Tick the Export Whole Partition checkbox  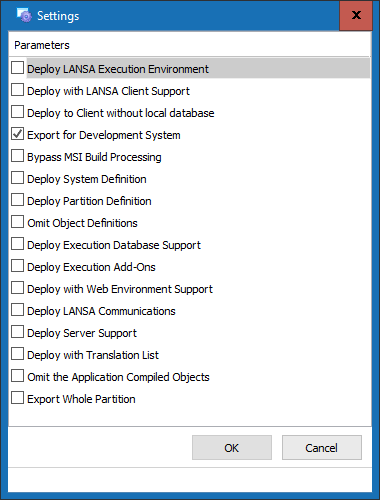click(x=17, y=398)
